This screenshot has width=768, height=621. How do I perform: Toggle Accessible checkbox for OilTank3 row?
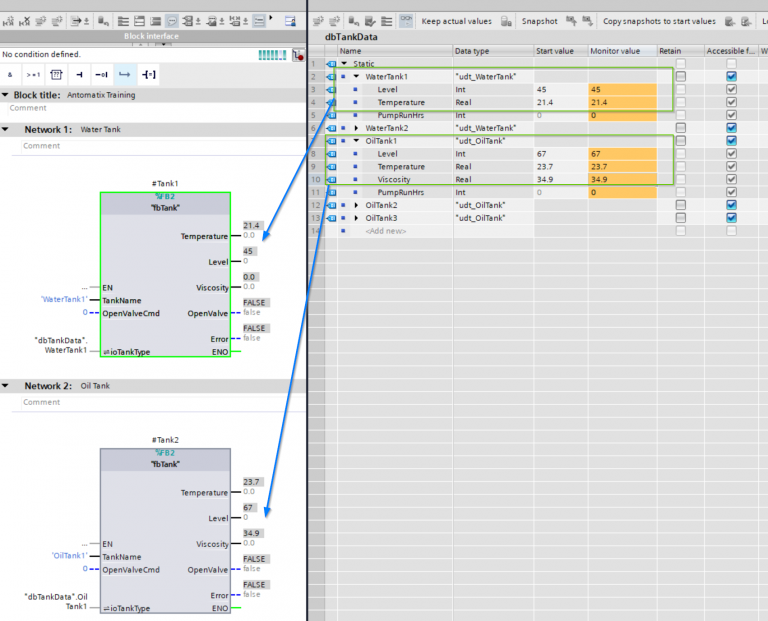pos(731,218)
